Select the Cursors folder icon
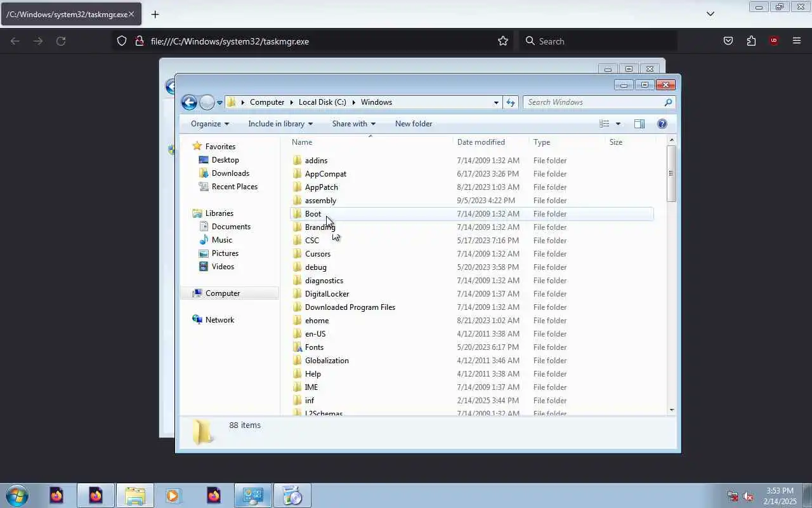Viewport: 812px width, 508px height. pyautogui.click(x=298, y=254)
